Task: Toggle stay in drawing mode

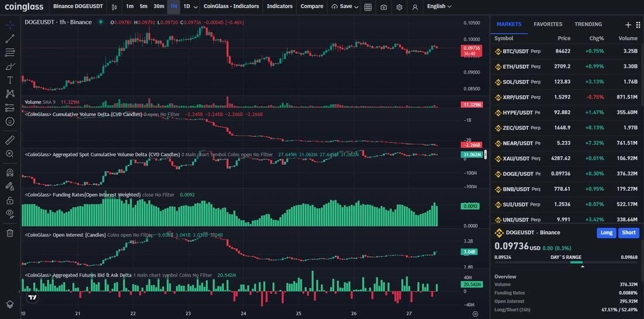Action: coord(10,186)
